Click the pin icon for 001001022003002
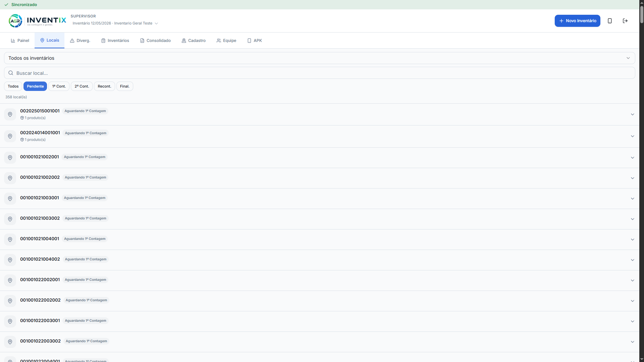Image resolution: width=644 pixels, height=362 pixels. 10,342
